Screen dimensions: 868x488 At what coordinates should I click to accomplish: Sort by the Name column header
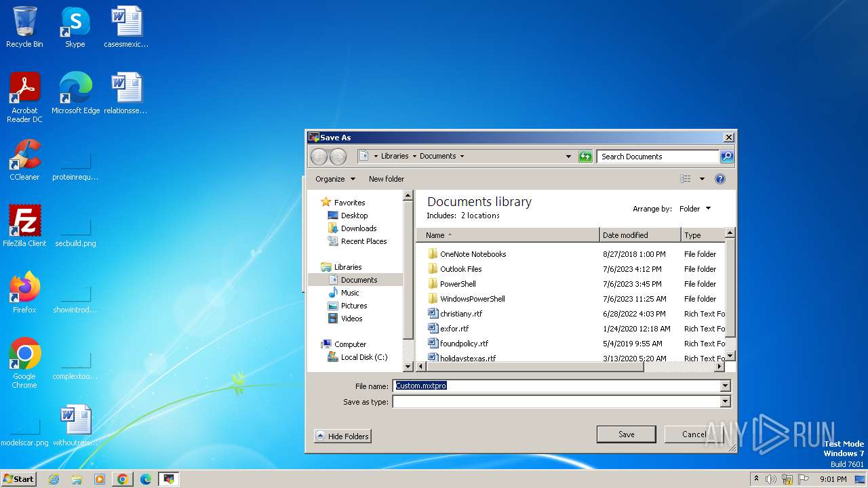click(508, 235)
